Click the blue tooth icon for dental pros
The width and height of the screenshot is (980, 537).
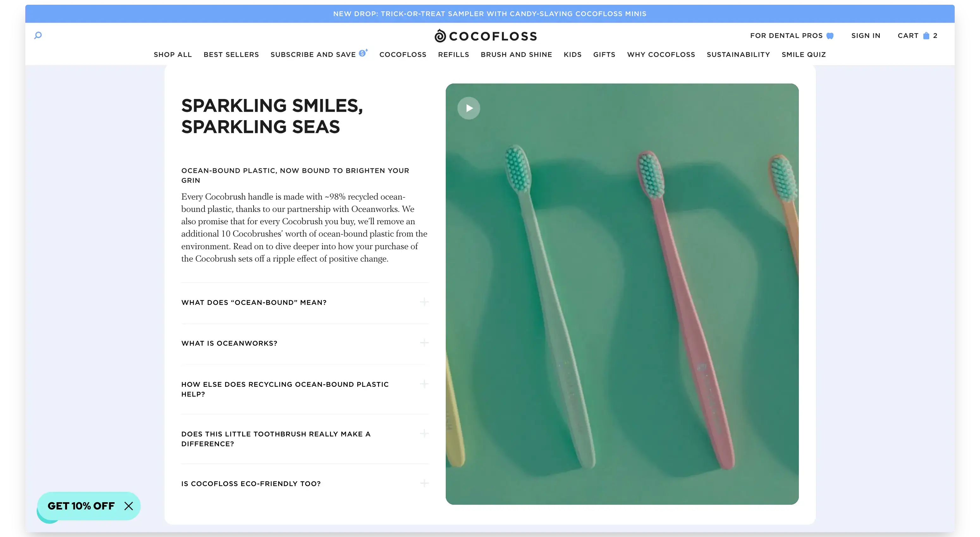pyautogui.click(x=830, y=36)
